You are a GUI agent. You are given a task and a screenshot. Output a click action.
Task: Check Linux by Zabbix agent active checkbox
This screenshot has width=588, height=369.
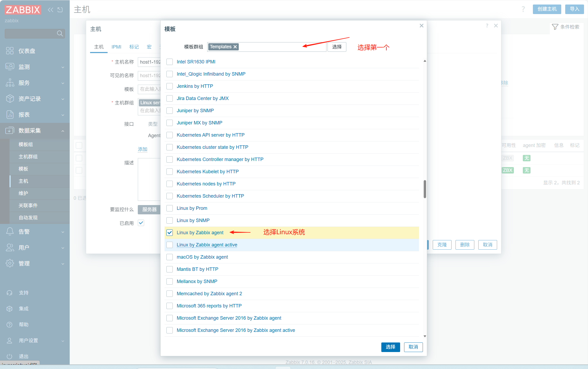coord(170,245)
